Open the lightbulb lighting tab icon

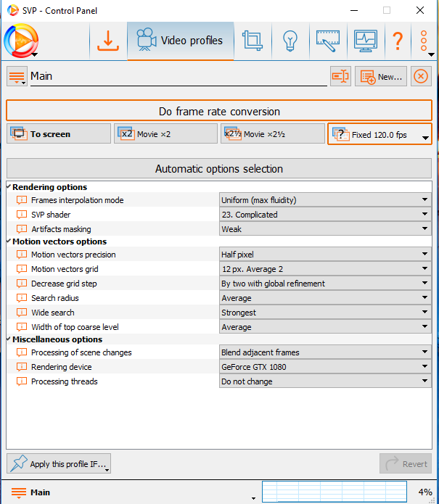point(290,41)
